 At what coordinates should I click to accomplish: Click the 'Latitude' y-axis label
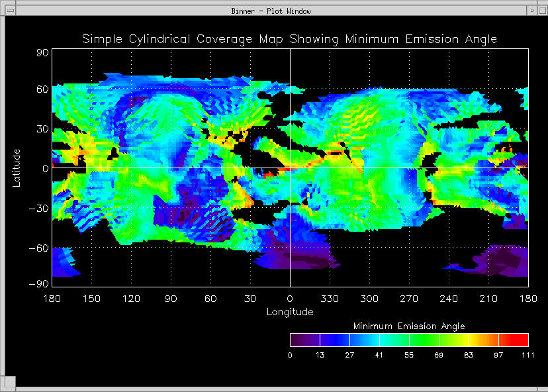(x=18, y=167)
